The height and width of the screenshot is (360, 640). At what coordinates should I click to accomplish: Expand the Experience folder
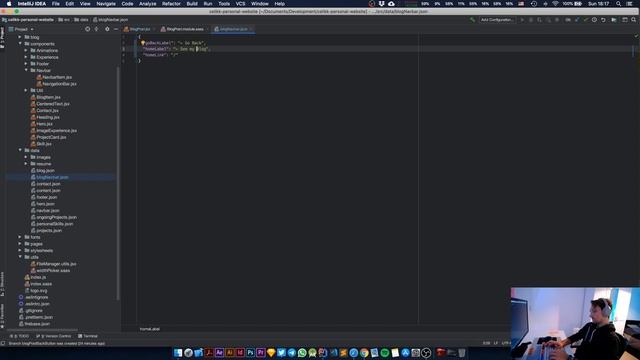point(26,57)
